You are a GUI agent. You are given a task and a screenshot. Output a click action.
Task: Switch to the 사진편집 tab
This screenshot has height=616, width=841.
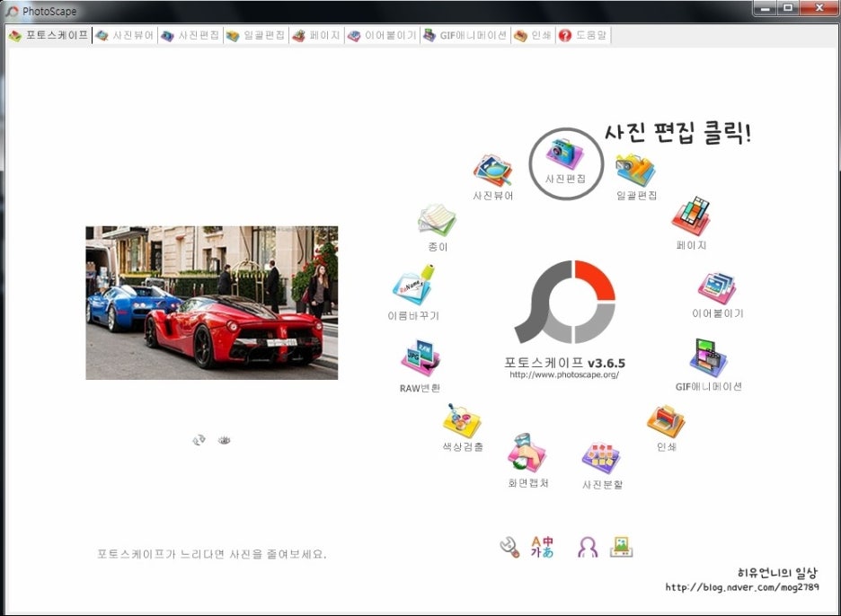[190, 35]
